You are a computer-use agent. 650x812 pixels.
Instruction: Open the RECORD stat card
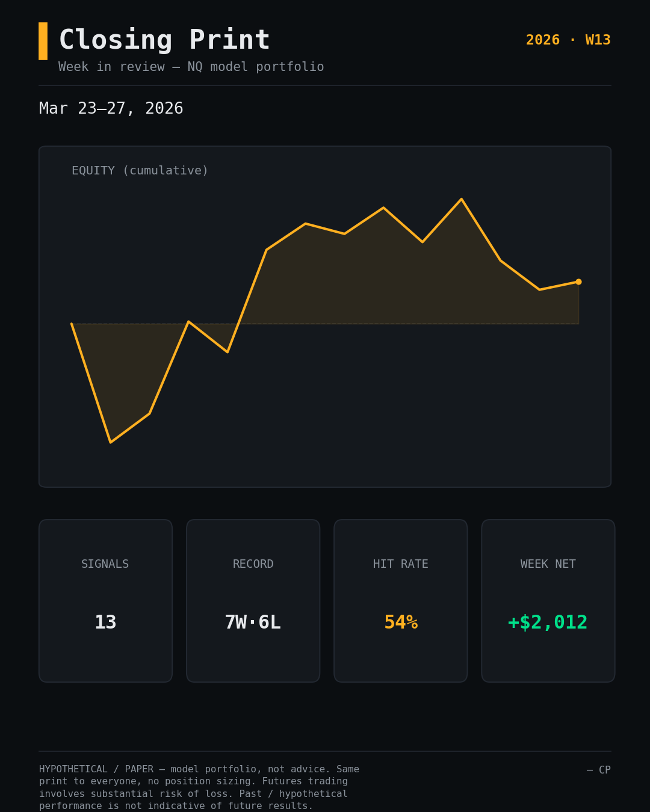253,601
